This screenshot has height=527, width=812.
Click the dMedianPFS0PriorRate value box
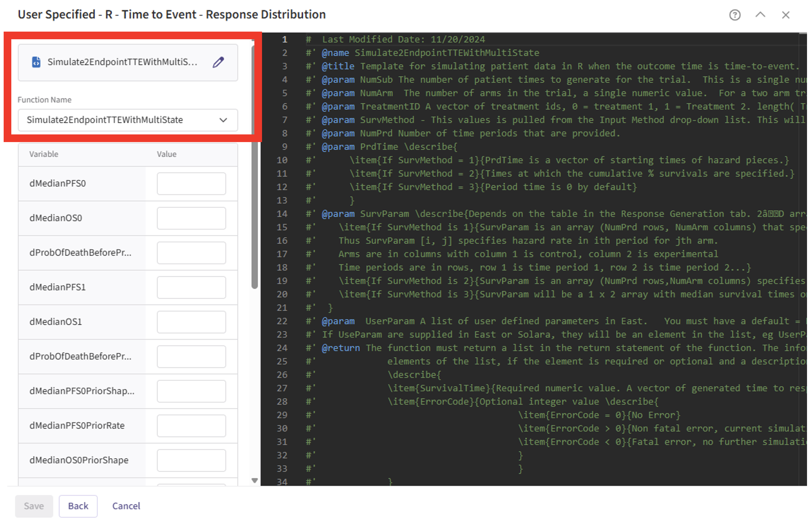tap(191, 426)
